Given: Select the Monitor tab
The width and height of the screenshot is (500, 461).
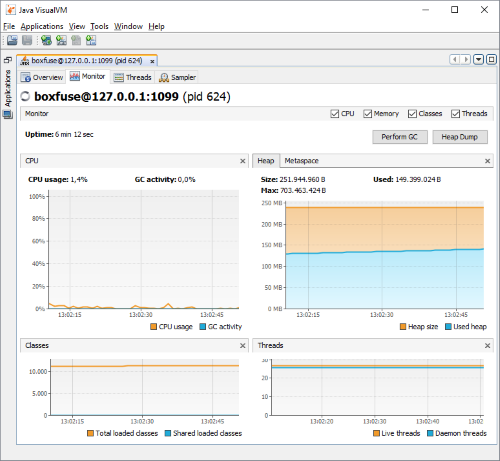Looking at the screenshot, I should pyautogui.click(x=87, y=77).
